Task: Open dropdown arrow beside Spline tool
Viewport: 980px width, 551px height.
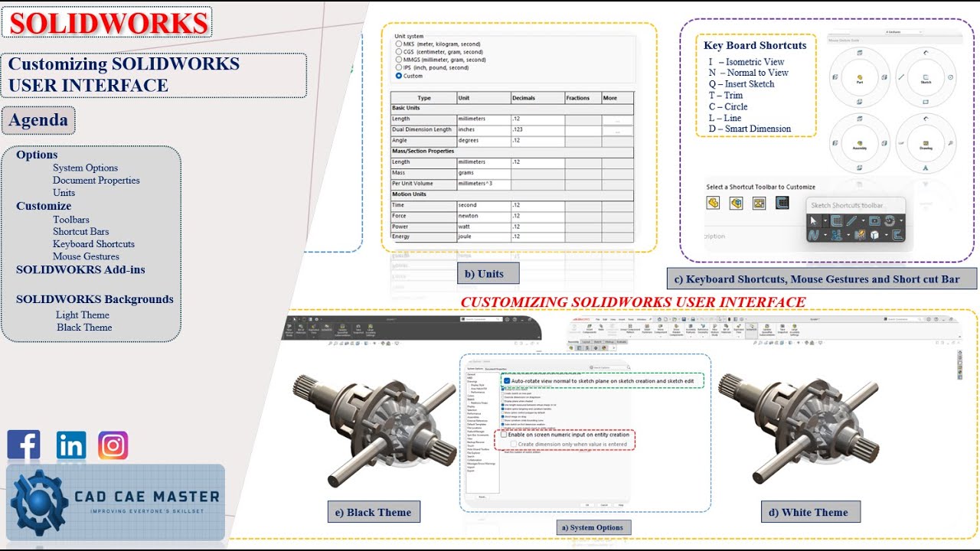Action: (825, 234)
